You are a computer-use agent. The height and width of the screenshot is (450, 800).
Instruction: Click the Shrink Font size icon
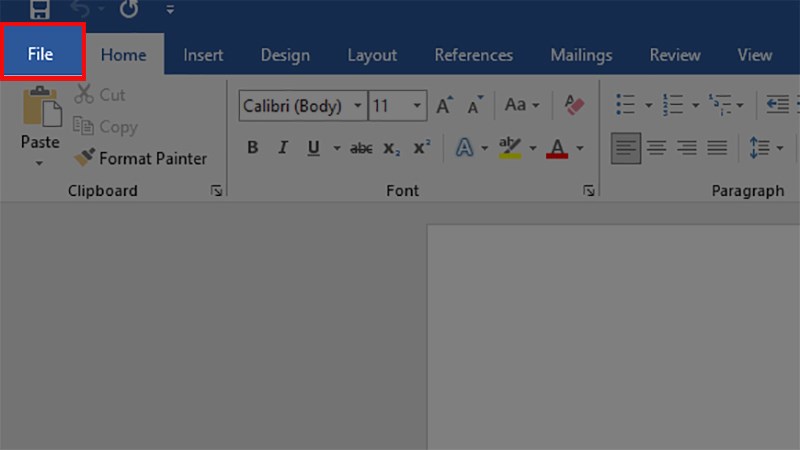click(x=475, y=105)
